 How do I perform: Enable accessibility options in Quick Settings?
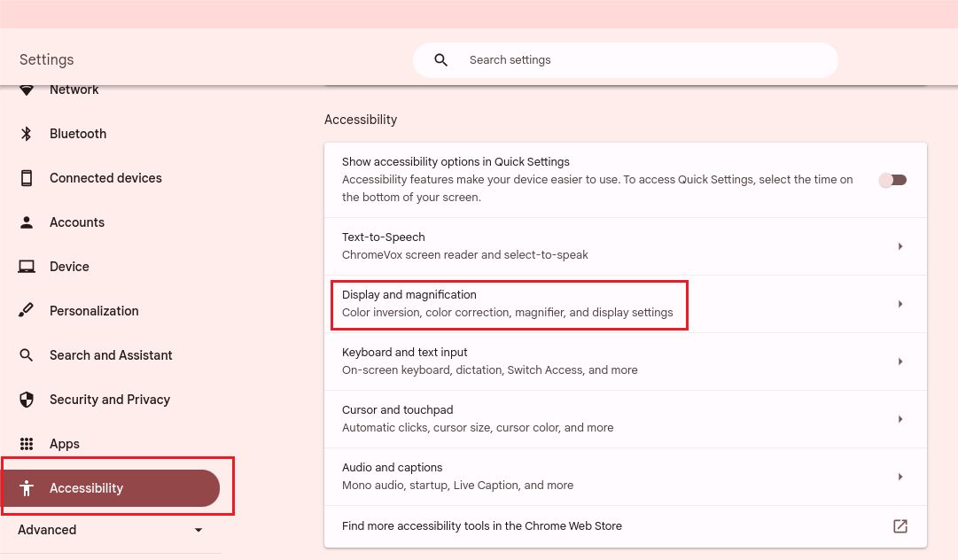(x=892, y=179)
